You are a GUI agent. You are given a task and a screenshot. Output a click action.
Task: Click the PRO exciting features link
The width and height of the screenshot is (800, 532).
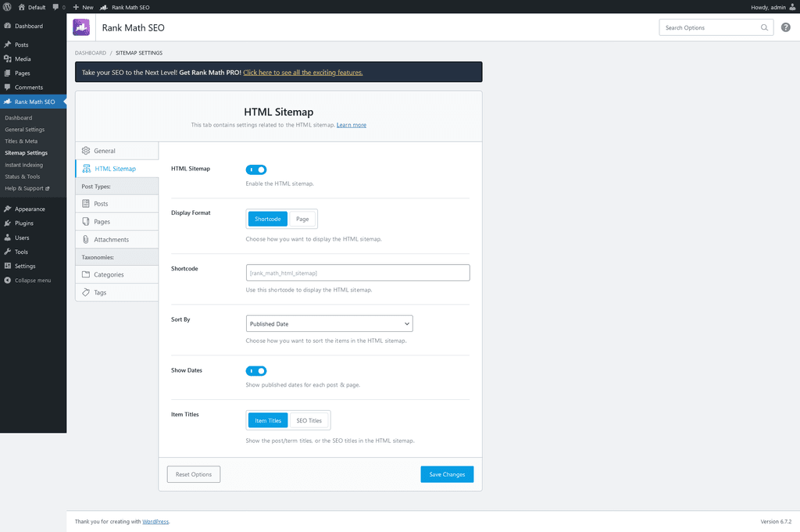(x=302, y=73)
